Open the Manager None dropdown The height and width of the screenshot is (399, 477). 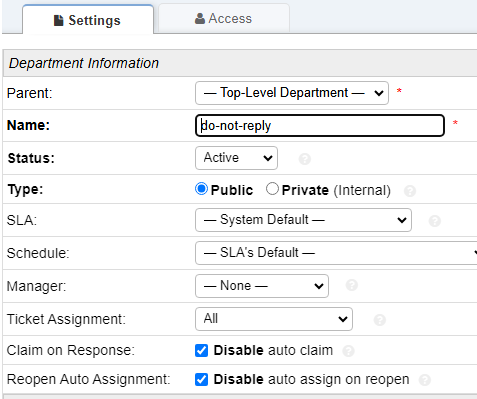[262, 286]
